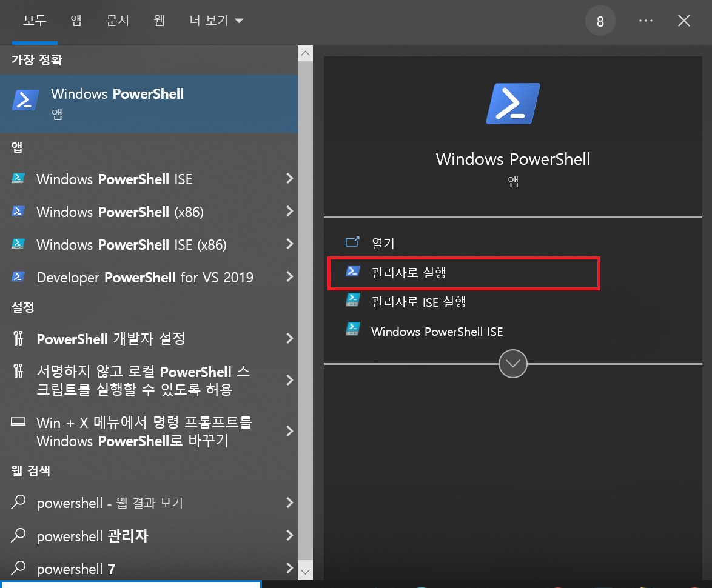
Task: Expand Windows PowerShell (x86) result arrow
Action: pos(290,211)
